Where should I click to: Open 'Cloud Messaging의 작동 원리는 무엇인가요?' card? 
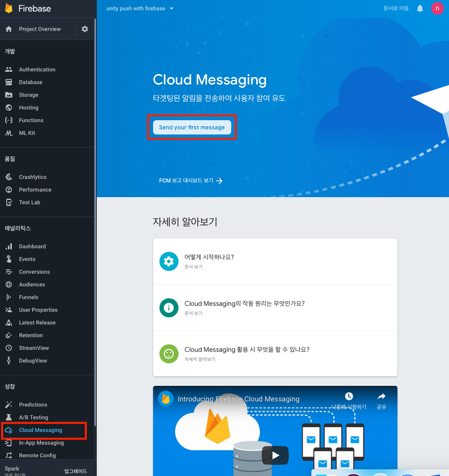point(275,308)
